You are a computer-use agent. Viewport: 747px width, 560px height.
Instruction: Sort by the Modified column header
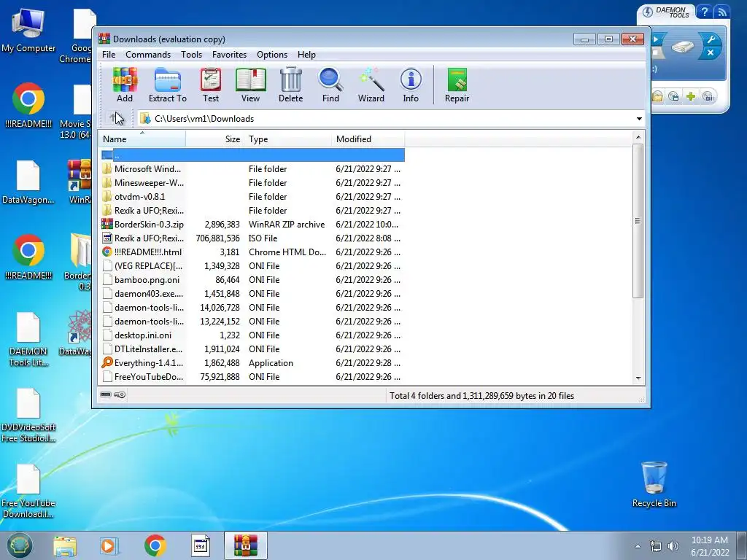pos(368,139)
